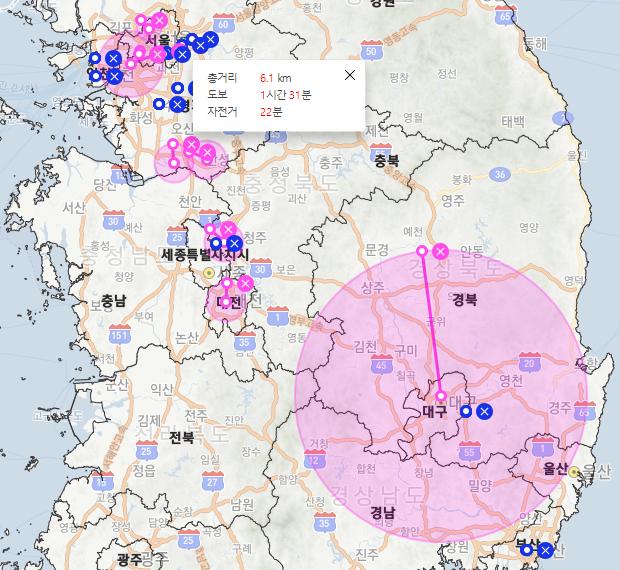Delete blue X marker beside 대구
The height and width of the screenshot is (570, 620).
484,411
